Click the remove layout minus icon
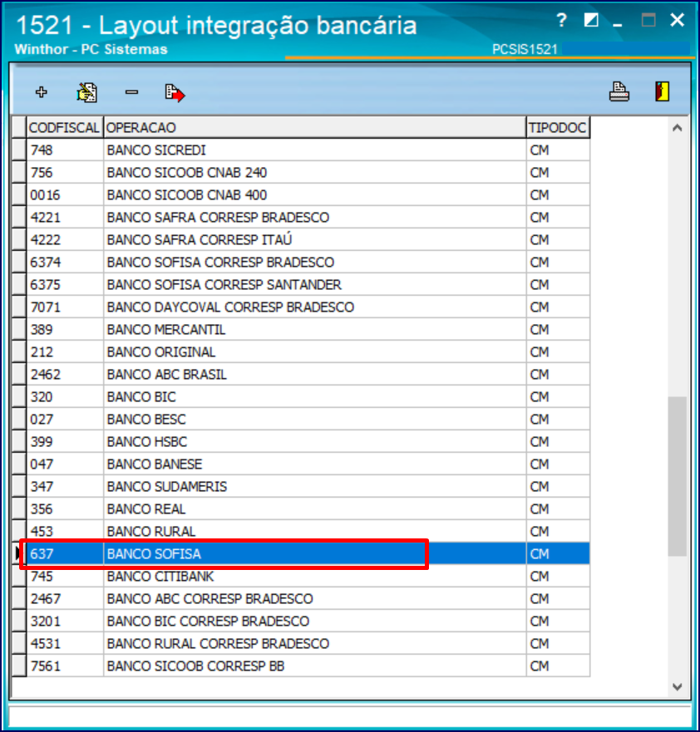The image size is (700, 732). click(x=131, y=92)
